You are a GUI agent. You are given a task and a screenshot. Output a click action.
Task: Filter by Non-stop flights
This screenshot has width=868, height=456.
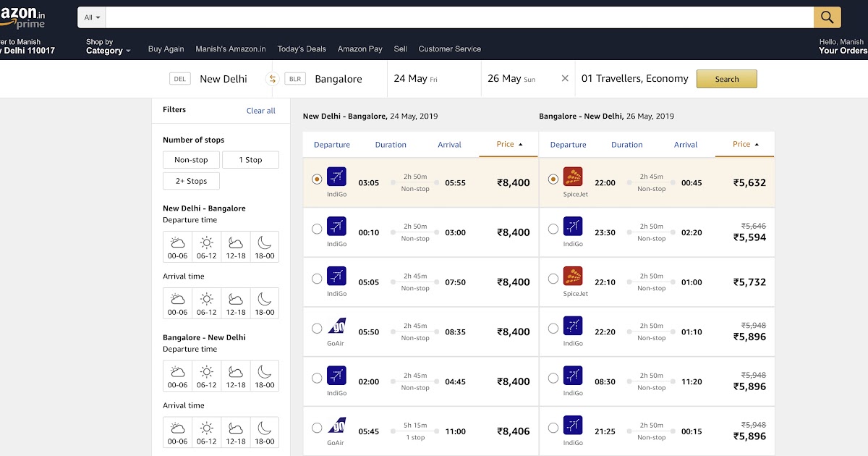pos(191,160)
